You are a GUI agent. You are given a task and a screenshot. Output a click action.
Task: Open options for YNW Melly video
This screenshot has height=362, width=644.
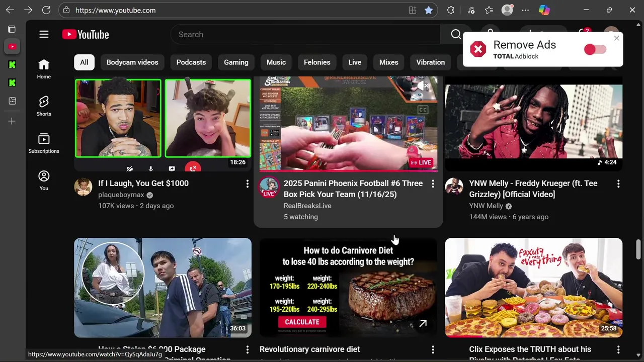pos(618,184)
